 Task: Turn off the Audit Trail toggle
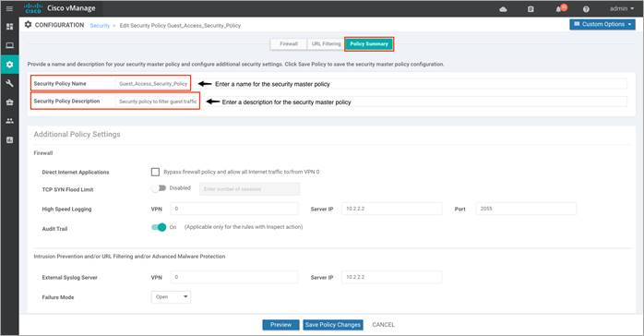tap(159, 227)
